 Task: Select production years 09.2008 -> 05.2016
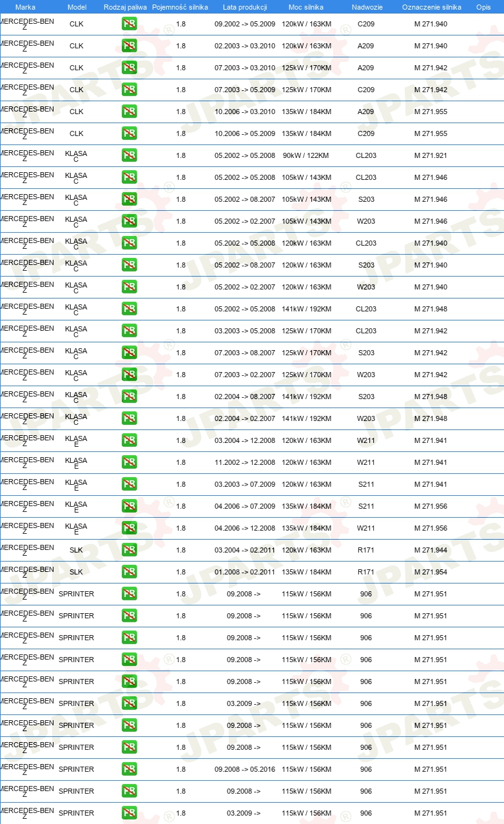pyautogui.click(x=245, y=769)
